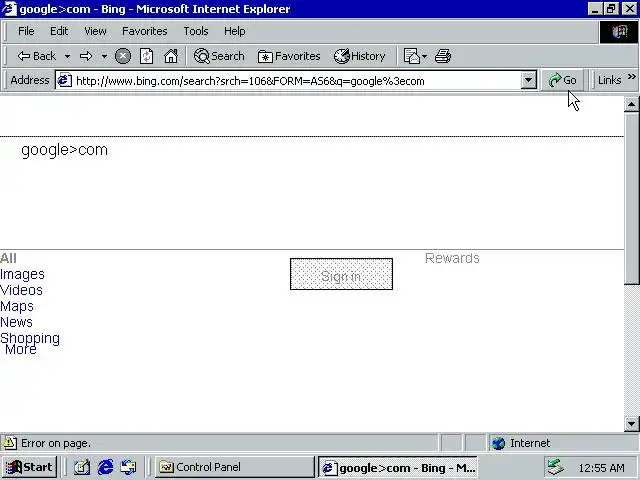
Task: Click the Error on page status text
Action: 56,443
